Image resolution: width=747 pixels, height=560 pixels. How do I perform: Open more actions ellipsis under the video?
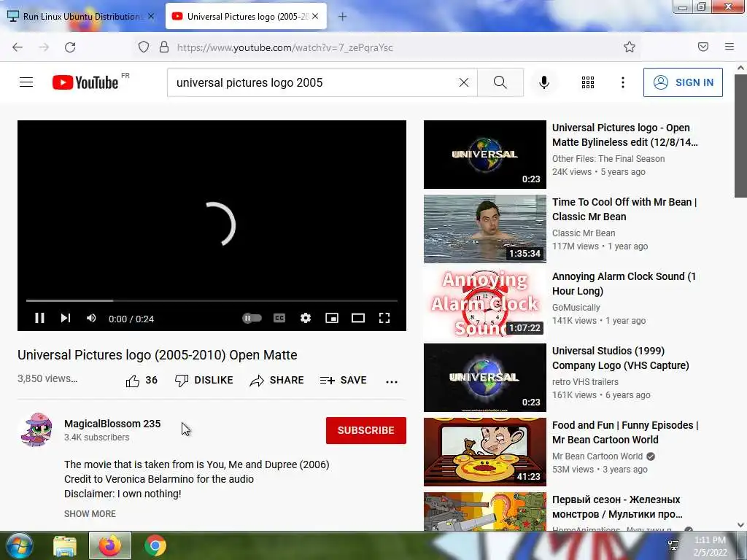(392, 381)
